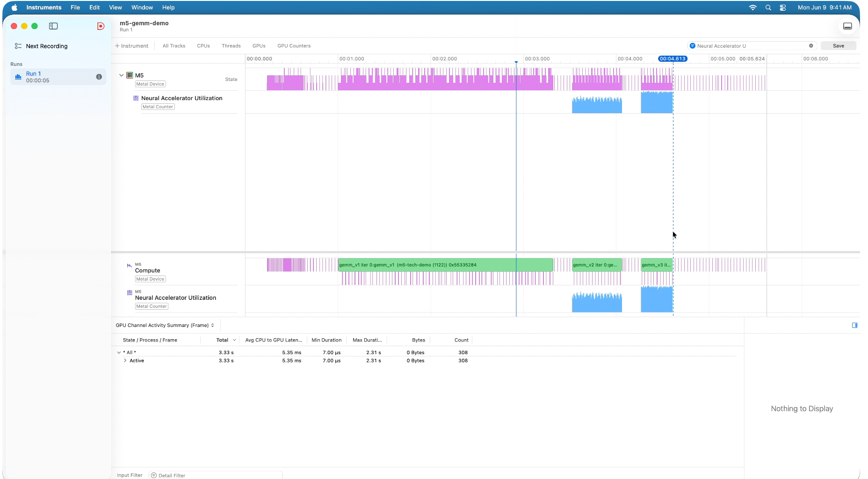Image resolution: width=868 pixels, height=479 pixels.
Task: Sort by Avg CPU to GPU Latency column
Action: [274, 340]
